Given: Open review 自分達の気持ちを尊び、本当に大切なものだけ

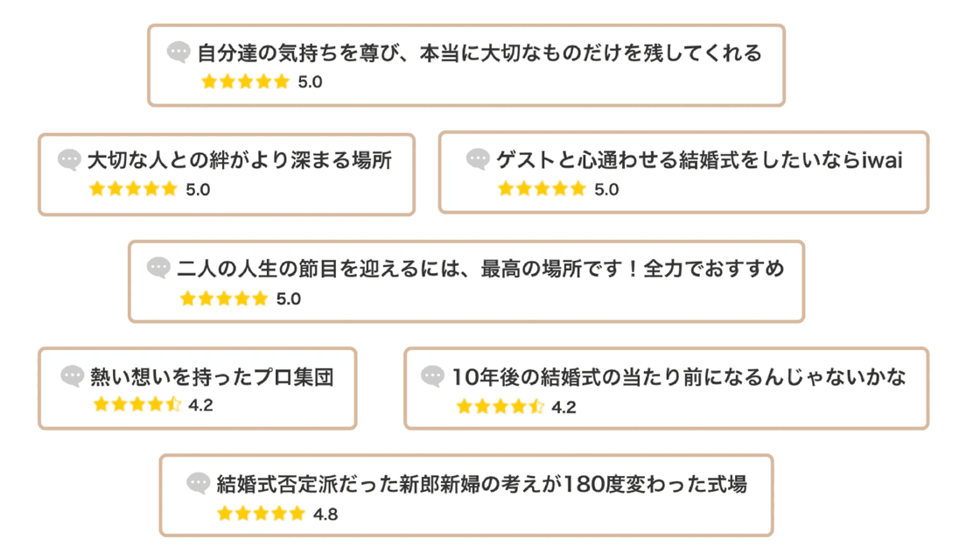Looking at the screenshot, I should click(466, 66).
